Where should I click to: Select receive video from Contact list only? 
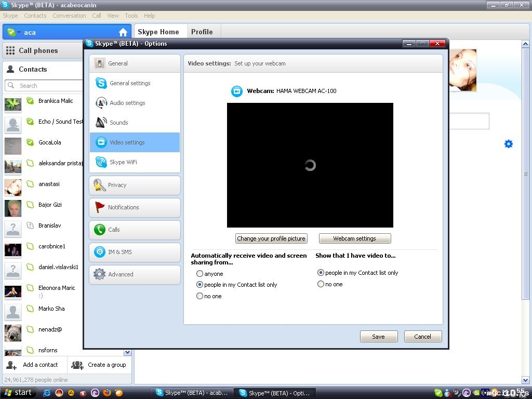point(199,284)
